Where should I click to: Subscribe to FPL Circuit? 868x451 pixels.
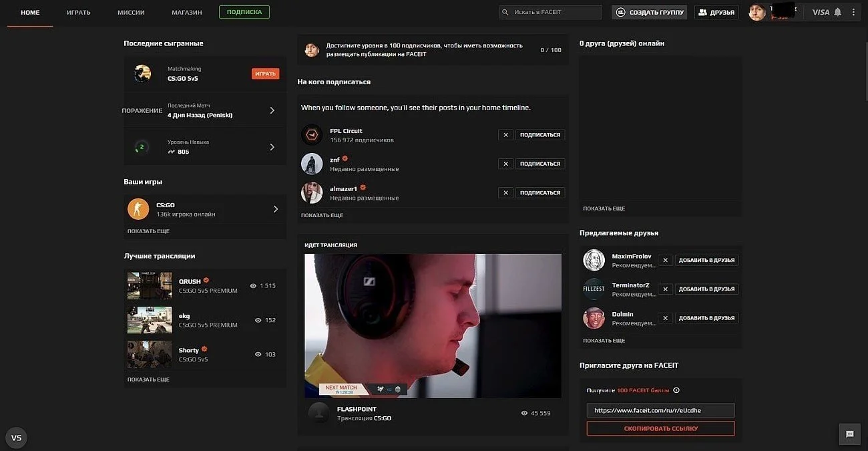point(540,135)
